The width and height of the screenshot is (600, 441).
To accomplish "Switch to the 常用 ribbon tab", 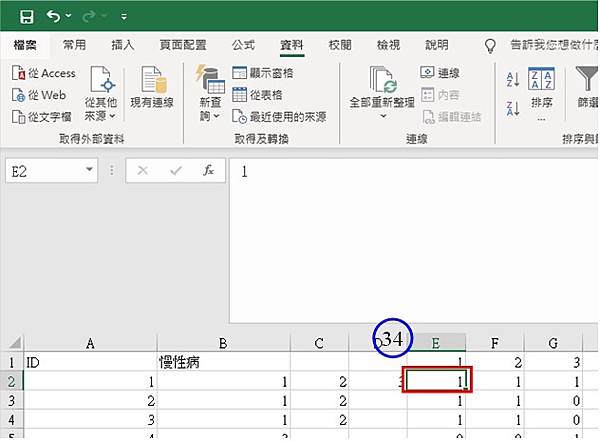I will click(74, 45).
